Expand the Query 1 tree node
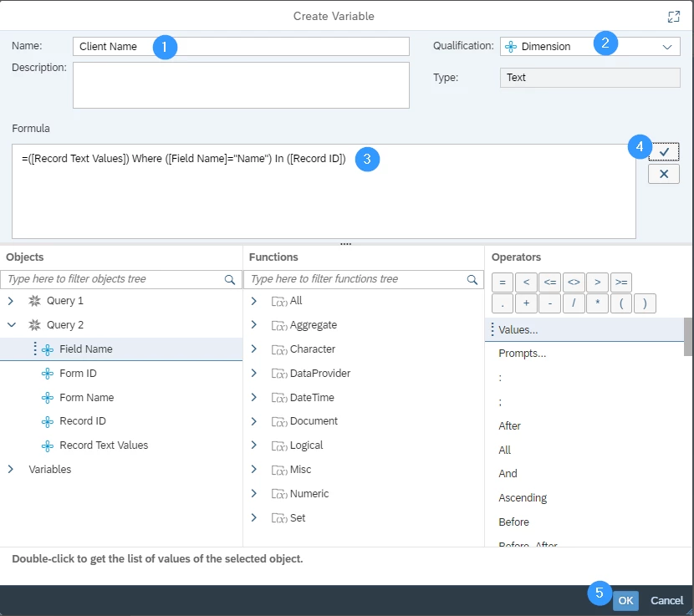 click(x=11, y=301)
